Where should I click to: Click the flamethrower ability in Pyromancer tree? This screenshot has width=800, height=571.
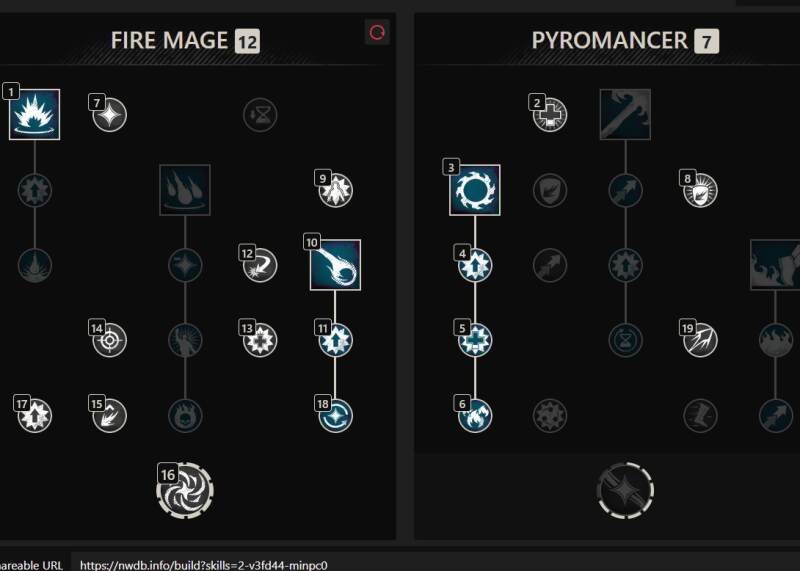(x=625, y=114)
